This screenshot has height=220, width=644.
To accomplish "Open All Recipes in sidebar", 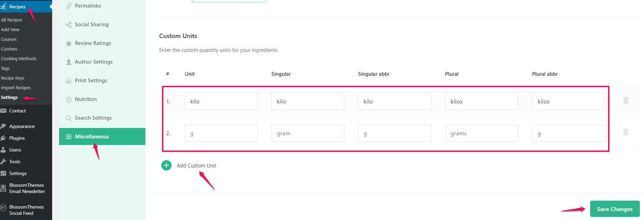I will pyautogui.click(x=12, y=20).
